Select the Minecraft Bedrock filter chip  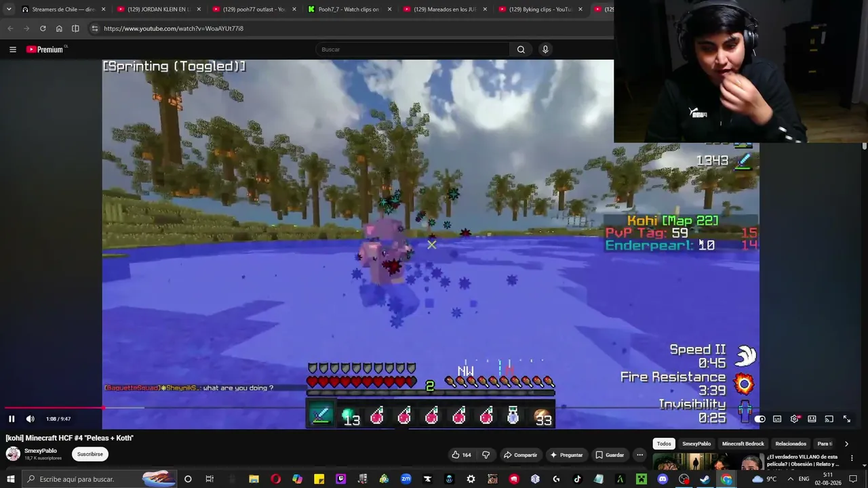[x=743, y=444]
